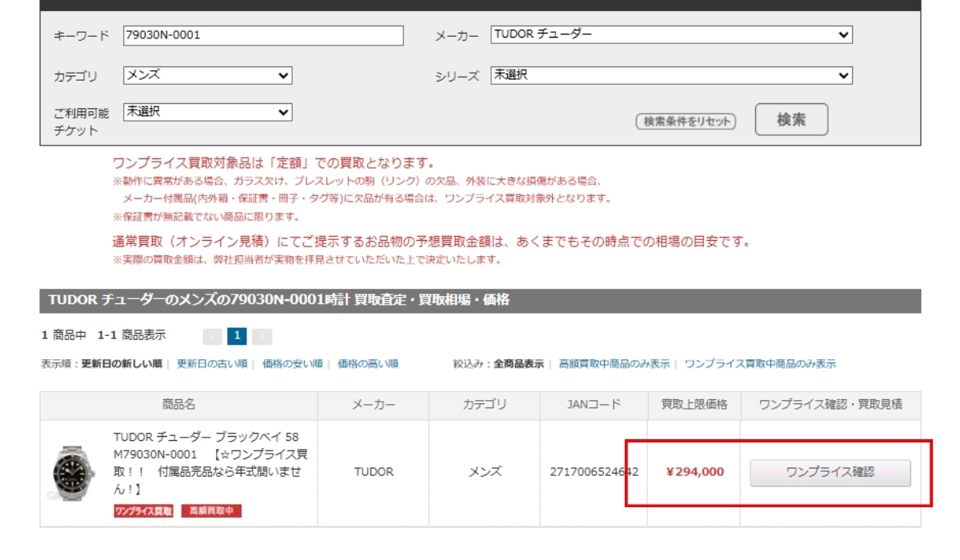Screen dimensions: 960x560
Task: Sort by 価格の高い順
Action: [x=368, y=364]
